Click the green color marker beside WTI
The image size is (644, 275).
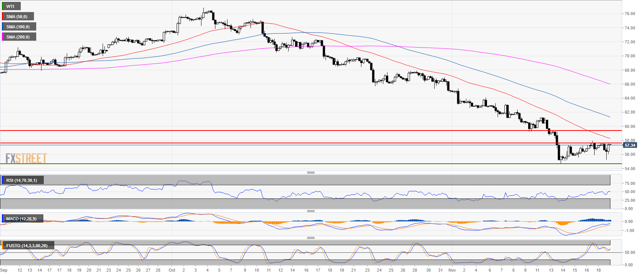(2, 6)
